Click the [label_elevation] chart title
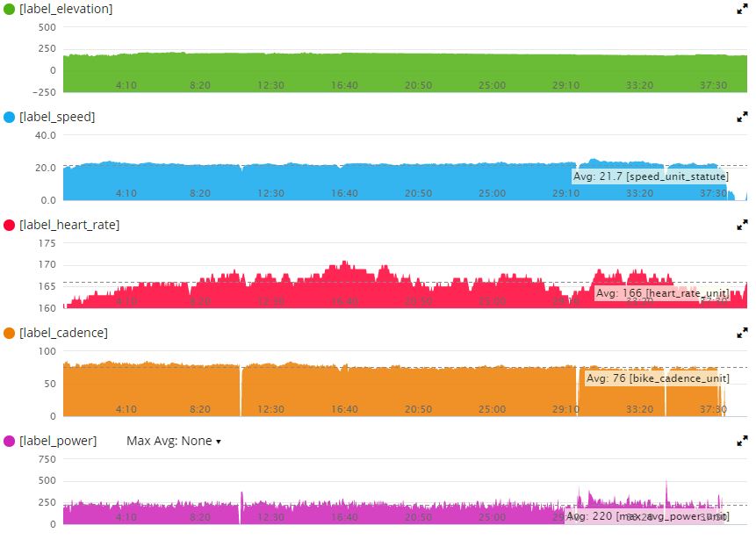Viewport: 756px width, 554px height. coord(66,9)
